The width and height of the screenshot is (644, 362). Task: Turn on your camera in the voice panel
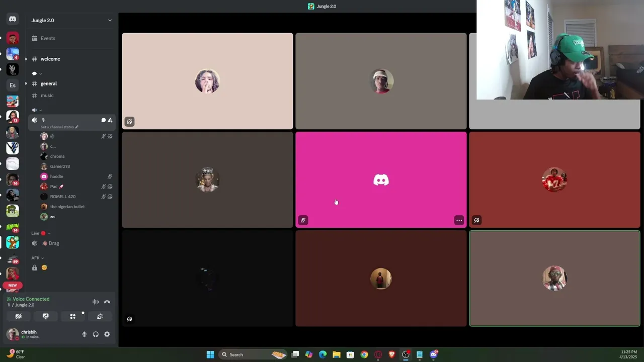18,316
